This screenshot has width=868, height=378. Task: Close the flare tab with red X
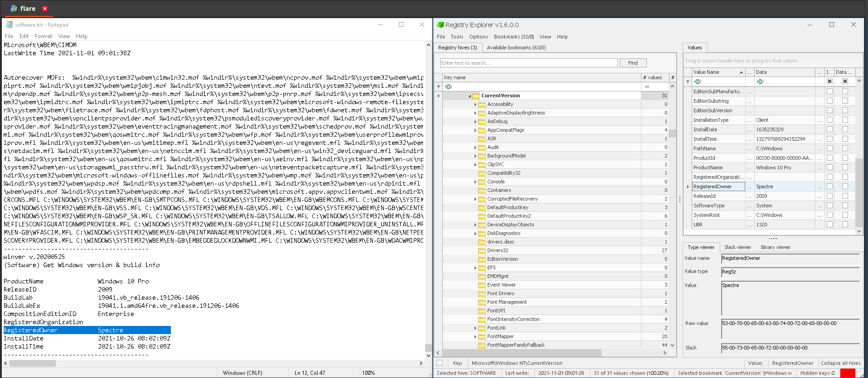[45, 9]
